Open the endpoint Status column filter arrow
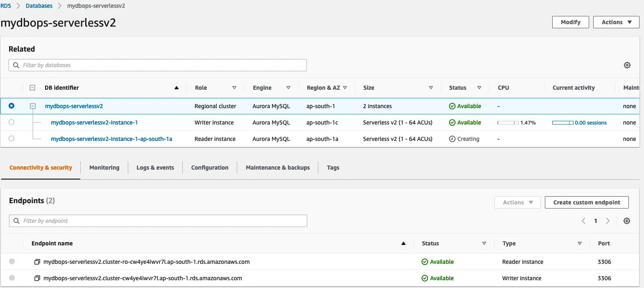The width and height of the screenshot is (644, 288). (484, 243)
